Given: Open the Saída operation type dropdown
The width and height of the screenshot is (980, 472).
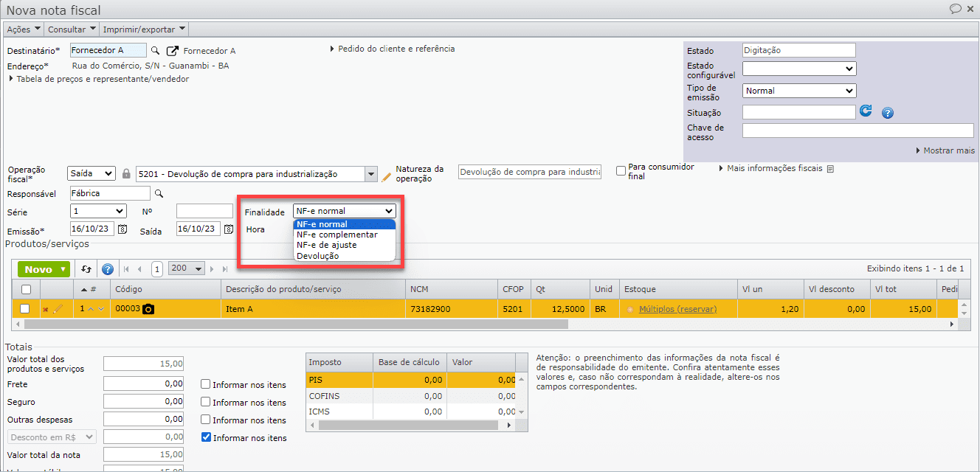Looking at the screenshot, I should pos(92,173).
